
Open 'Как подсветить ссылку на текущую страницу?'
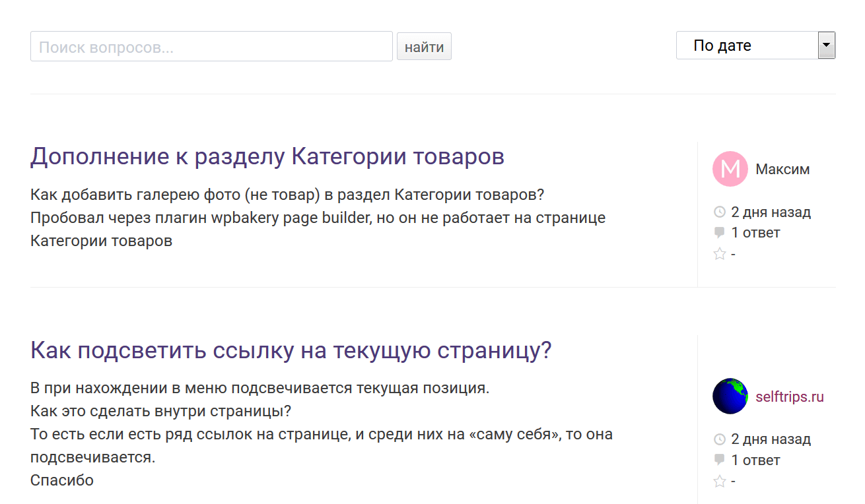291,350
